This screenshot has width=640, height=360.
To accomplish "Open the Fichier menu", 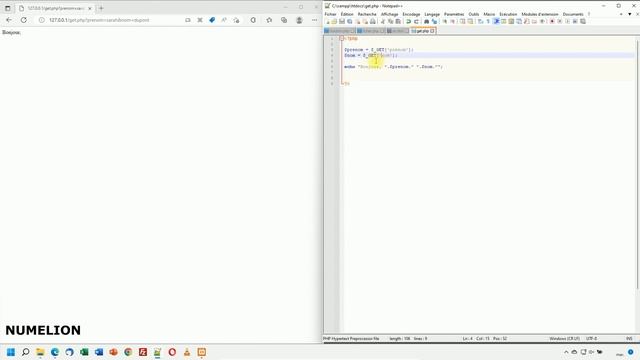I will [x=330, y=14].
